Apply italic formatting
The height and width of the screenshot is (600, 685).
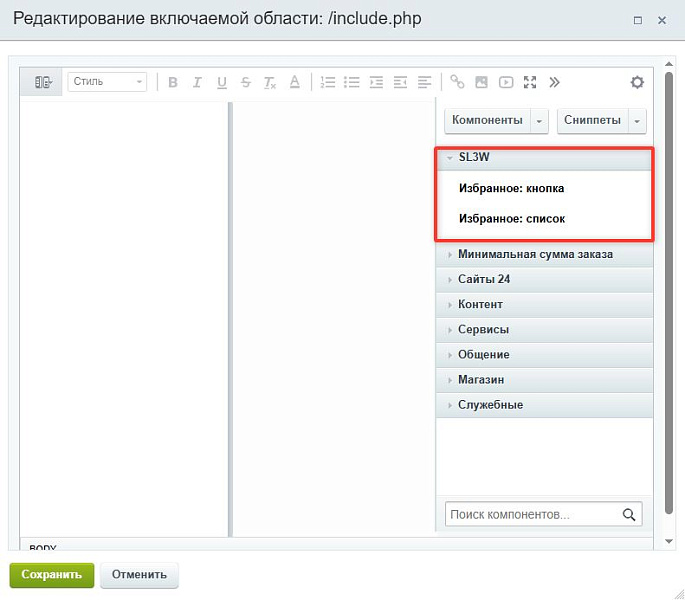coord(197,82)
